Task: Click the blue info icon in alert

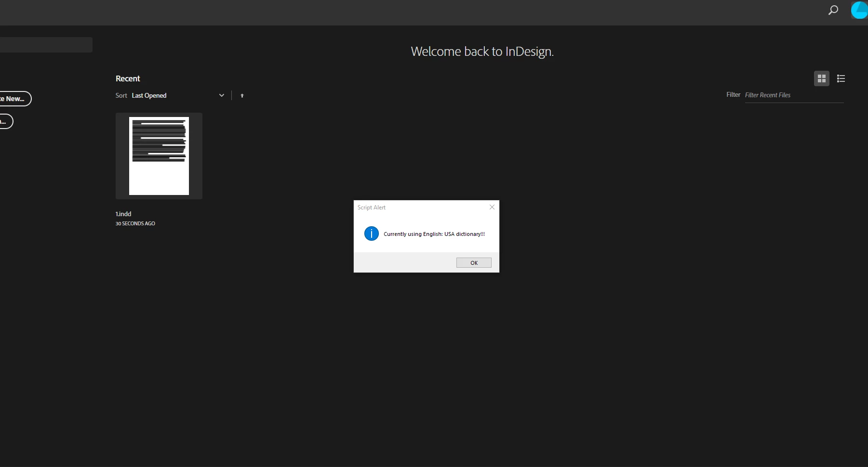Action: [372, 233]
